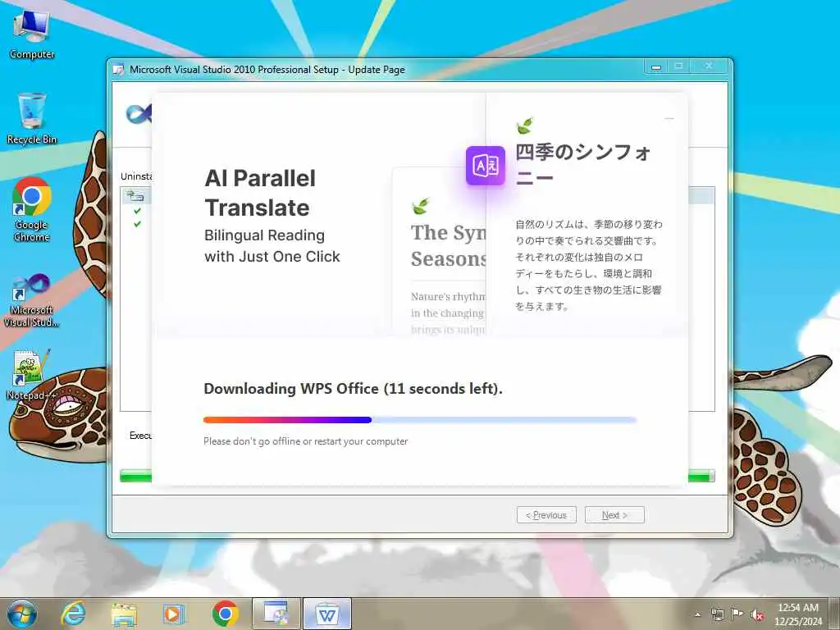Click the leaf icon above Japanese title

524,126
